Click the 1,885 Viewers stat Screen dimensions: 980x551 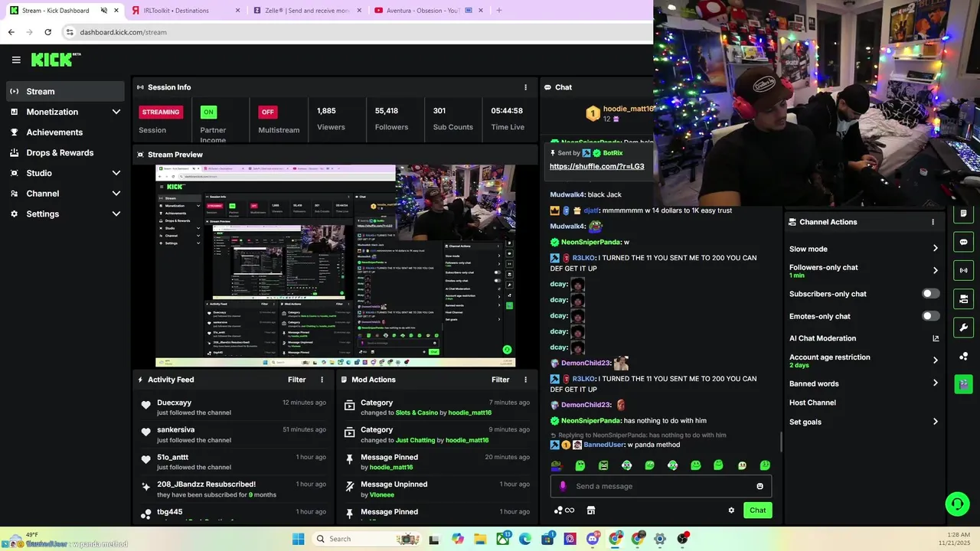tap(331, 119)
